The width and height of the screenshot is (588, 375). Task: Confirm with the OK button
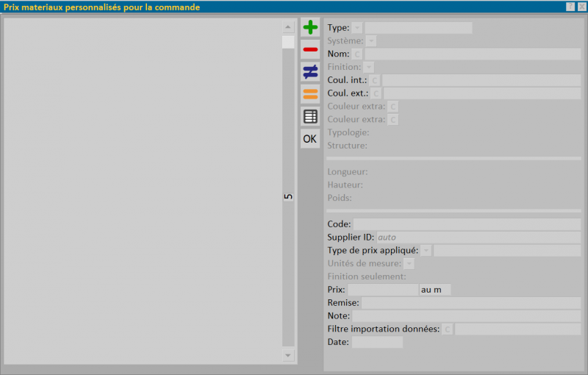(310, 139)
